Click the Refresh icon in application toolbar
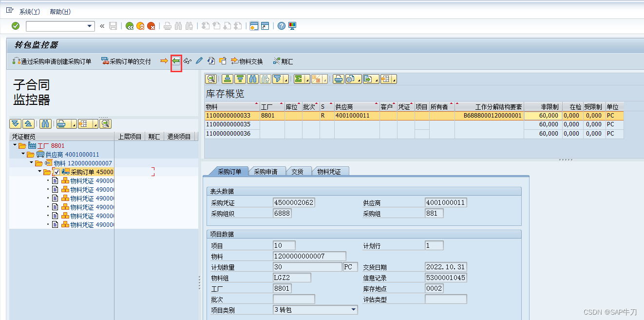 coord(211,61)
